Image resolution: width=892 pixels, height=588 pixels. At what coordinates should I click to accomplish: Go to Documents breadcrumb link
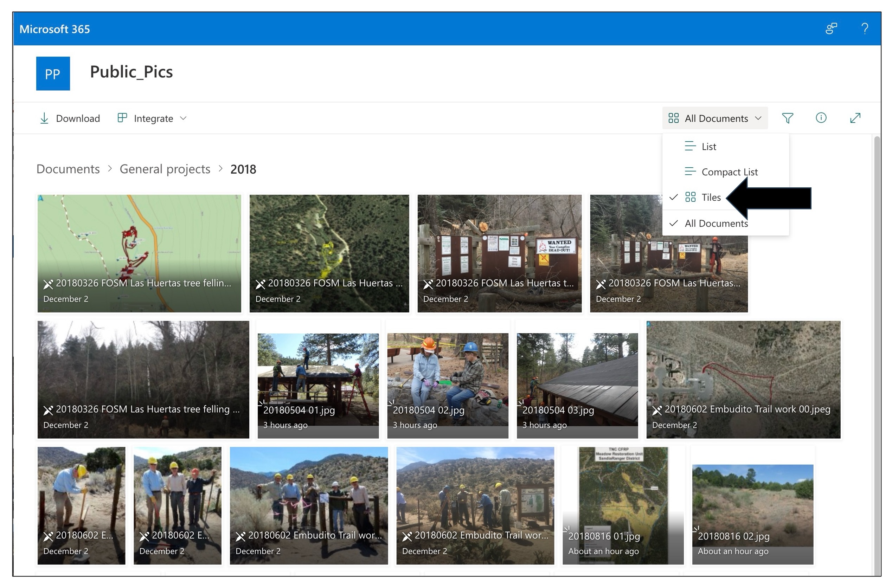click(x=68, y=169)
